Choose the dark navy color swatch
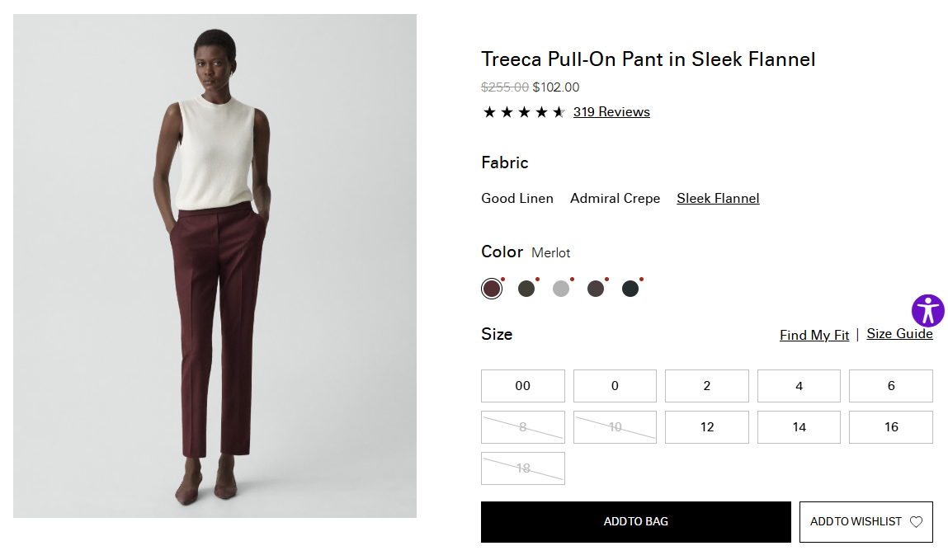The image size is (948, 560). [630, 289]
